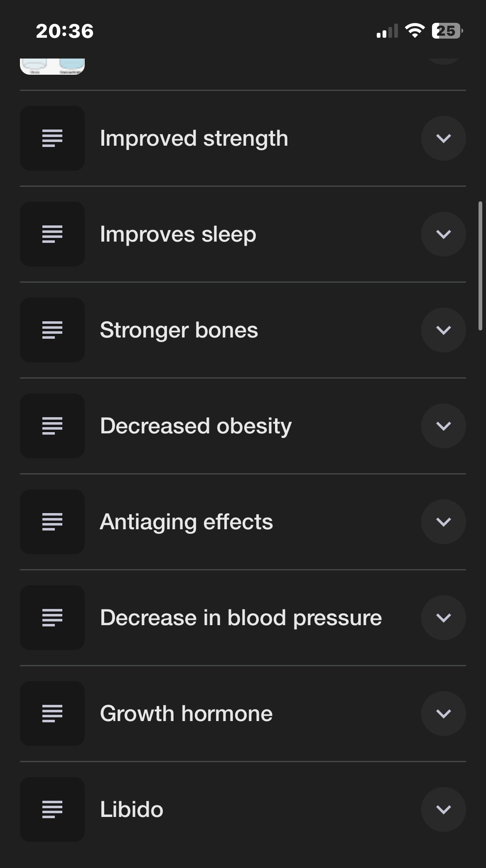Expand the Decrease in blood pressure chevron
Viewport: 486px width, 868px height.
coord(444,618)
